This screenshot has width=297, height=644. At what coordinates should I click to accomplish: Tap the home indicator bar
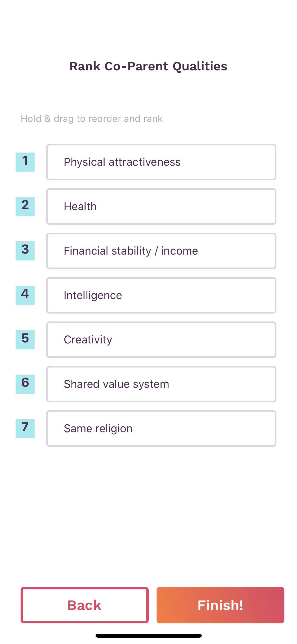(x=149, y=636)
